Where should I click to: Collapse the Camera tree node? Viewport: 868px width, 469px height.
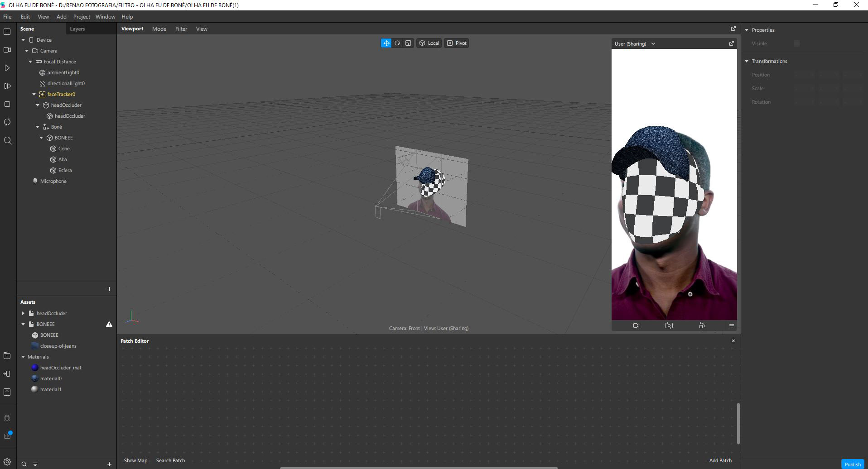click(27, 51)
